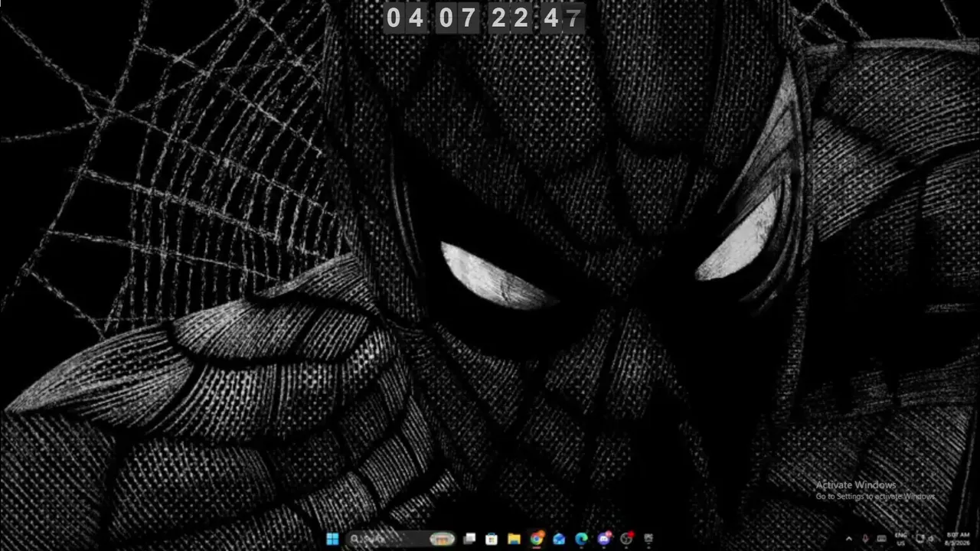The height and width of the screenshot is (551, 980).
Task: Open the Mail app on taskbar
Action: tap(559, 539)
